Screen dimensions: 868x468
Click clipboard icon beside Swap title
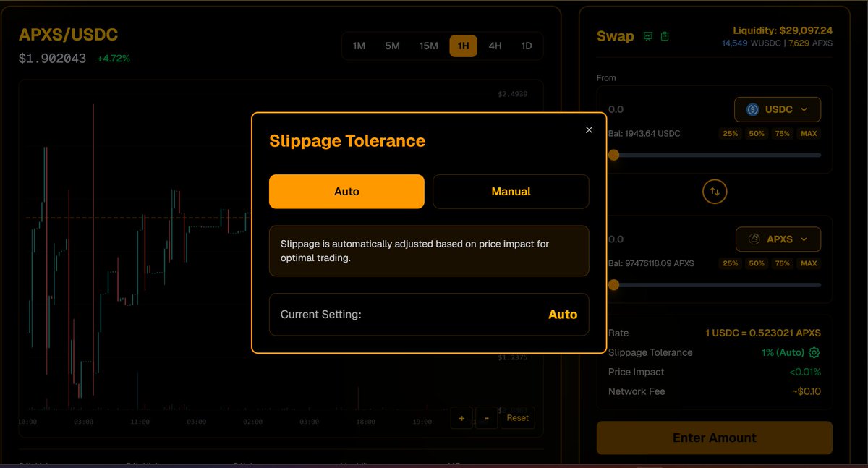(x=665, y=36)
